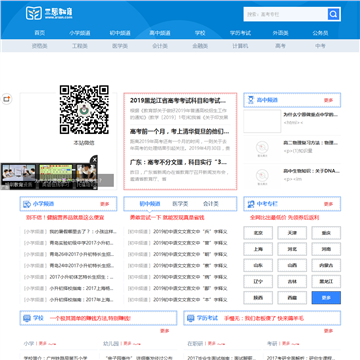The height and width of the screenshot is (360, 360).
Task: Select 医学类 in sub navigation
Action: pos(120,46)
